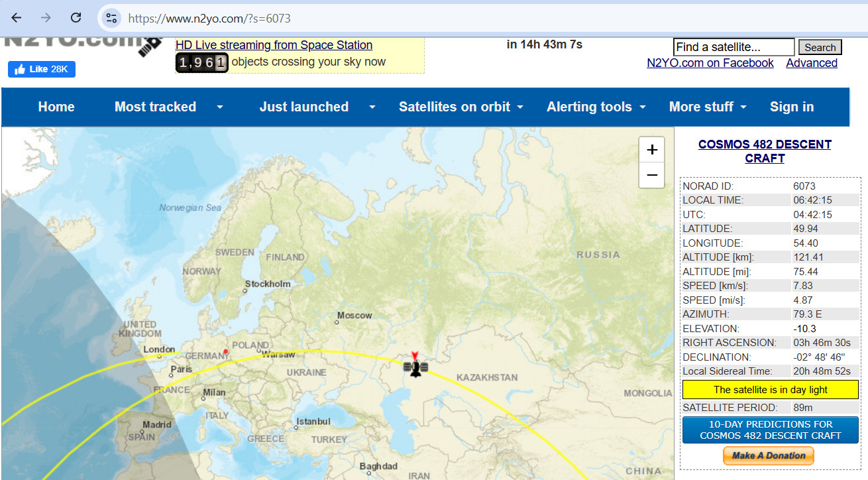Click the RIGHT ASCENSION value 03h 46m 30s
The height and width of the screenshot is (480, 868).
click(822, 343)
